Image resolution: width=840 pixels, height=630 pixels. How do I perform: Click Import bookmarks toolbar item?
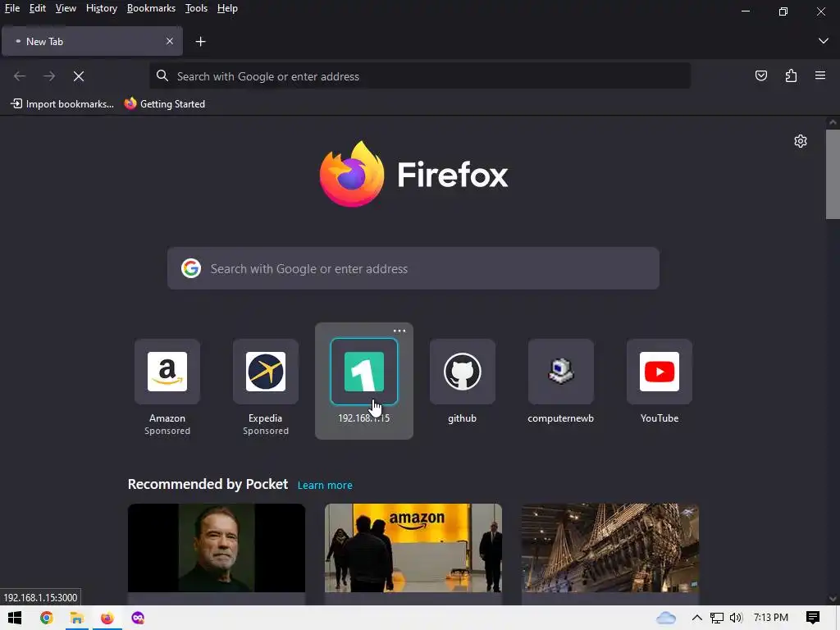pyautogui.click(x=62, y=104)
